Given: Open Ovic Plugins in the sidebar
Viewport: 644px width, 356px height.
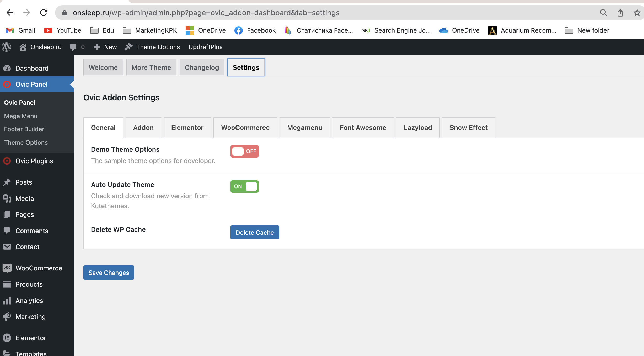Looking at the screenshot, I should pos(37,161).
